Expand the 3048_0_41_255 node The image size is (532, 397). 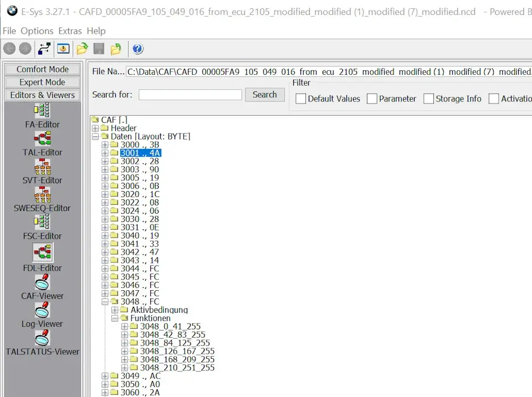[125, 326]
